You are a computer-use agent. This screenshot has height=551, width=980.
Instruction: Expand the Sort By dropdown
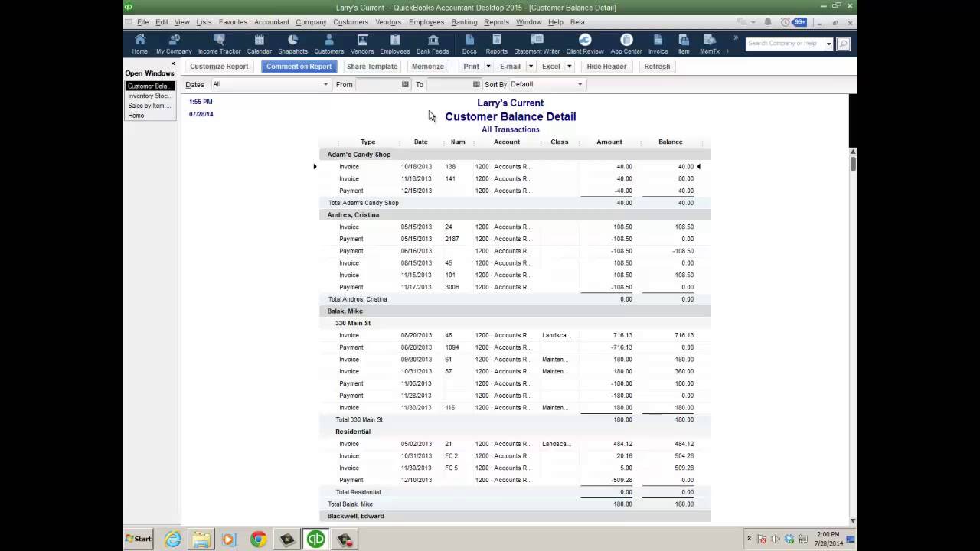tap(580, 84)
